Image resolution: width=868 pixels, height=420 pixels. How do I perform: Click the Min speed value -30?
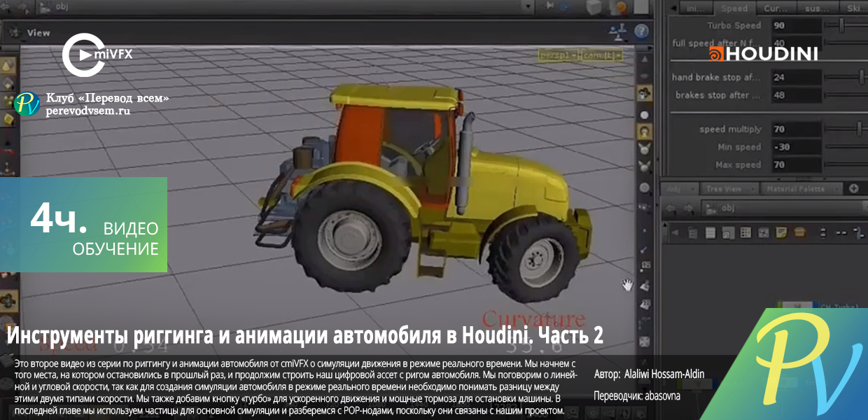point(796,147)
